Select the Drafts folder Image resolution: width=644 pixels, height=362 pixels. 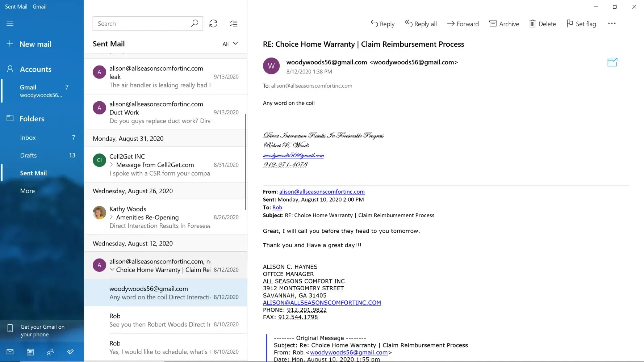point(28,155)
